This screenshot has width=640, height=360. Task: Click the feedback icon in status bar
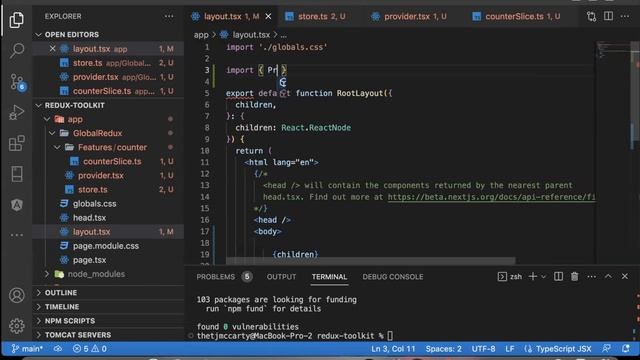(x=607, y=349)
